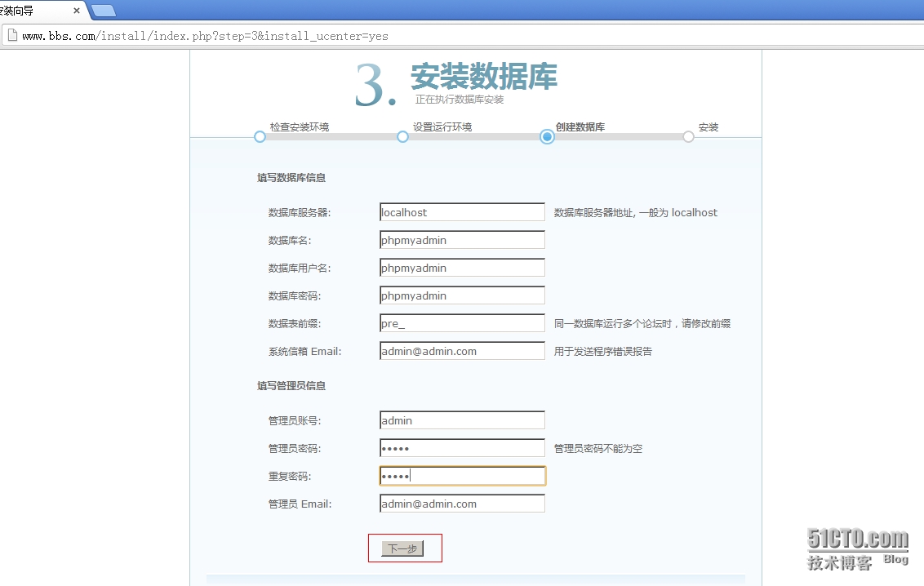Image resolution: width=924 pixels, height=586 pixels.
Task: Click the 重复密码 repeat password field
Action: (462, 475)
